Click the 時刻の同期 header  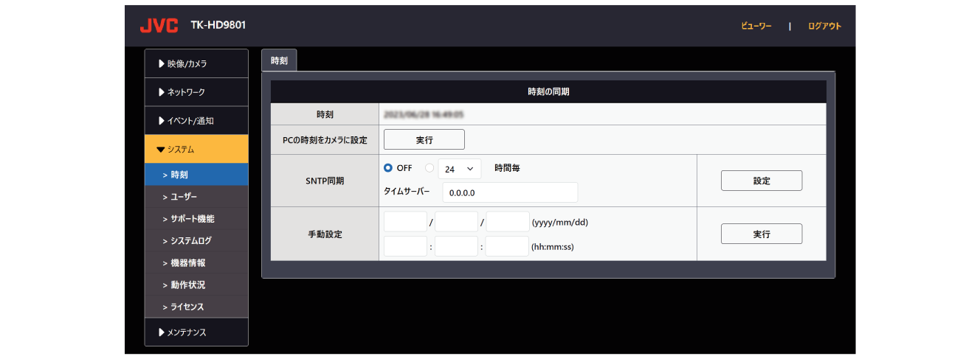(x=548, y=92)
